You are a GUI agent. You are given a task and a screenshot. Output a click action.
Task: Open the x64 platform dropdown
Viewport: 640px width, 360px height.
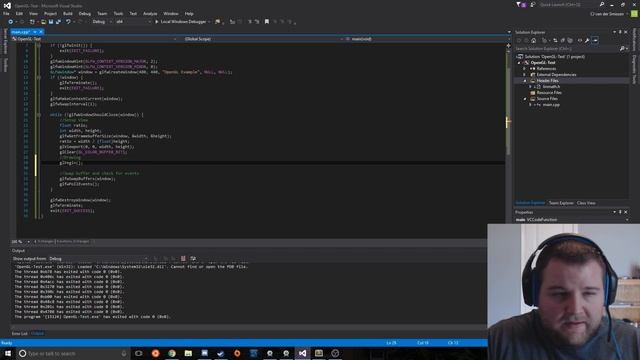click(133, 22)
